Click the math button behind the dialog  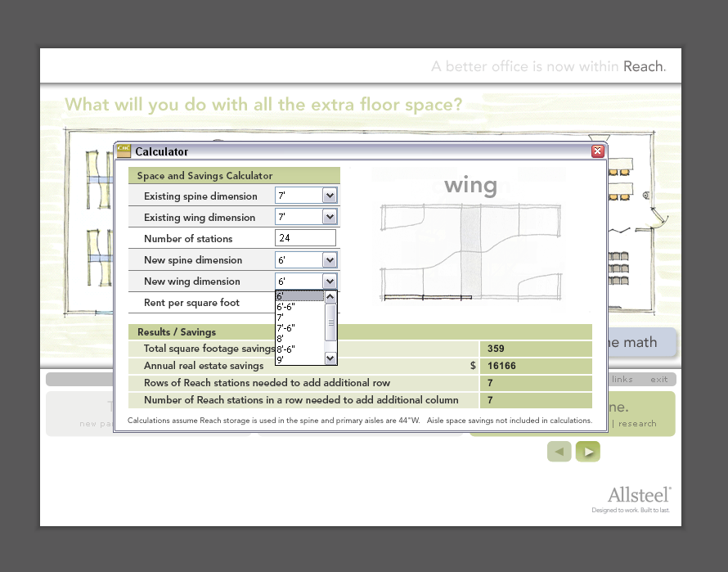click(641, 342)
